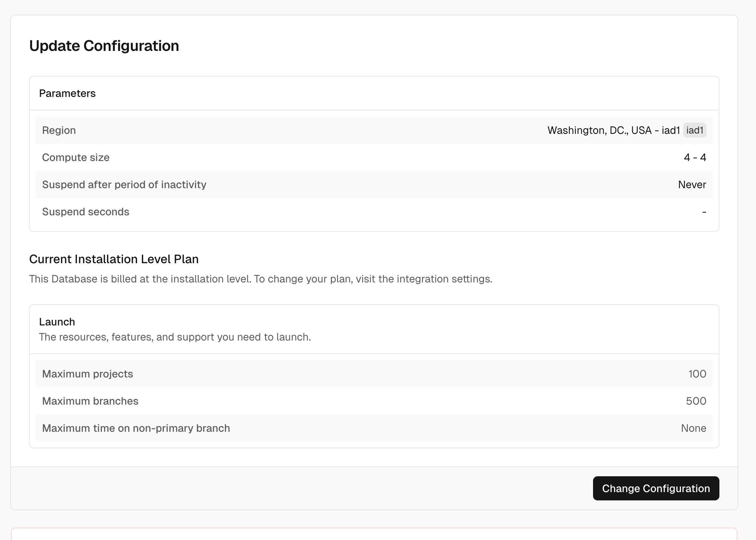Click the Launch plan title
The width and height of the screenshot is (756, 540).
(57, 322)
